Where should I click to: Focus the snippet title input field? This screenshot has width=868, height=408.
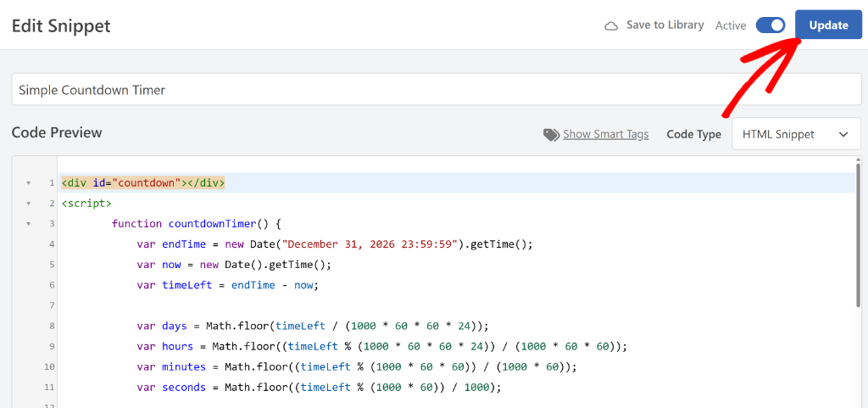tap(437, 89)
